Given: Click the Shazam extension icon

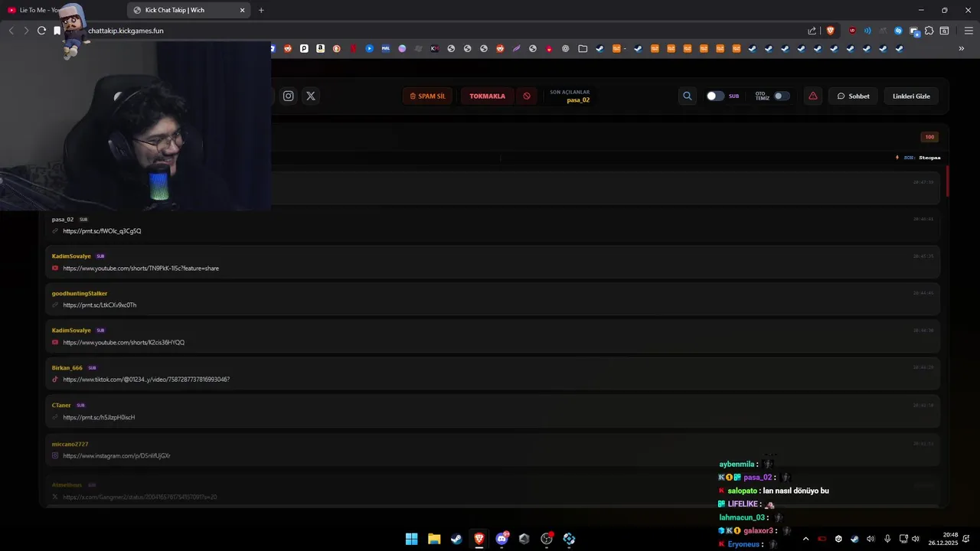Looking at the screenshot, I should click(x=898, y=31).
